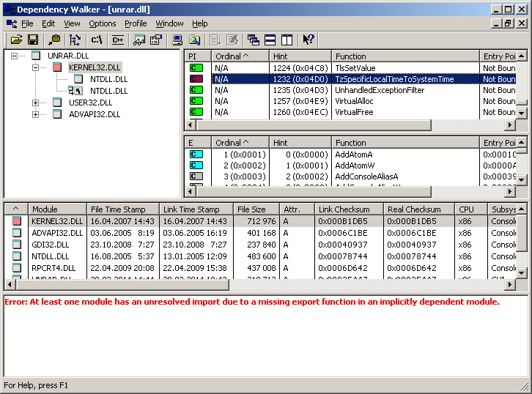Click Tile Vertically toolbar icon
This screenshot has width=532, height=394.
[x=287, y=40]
